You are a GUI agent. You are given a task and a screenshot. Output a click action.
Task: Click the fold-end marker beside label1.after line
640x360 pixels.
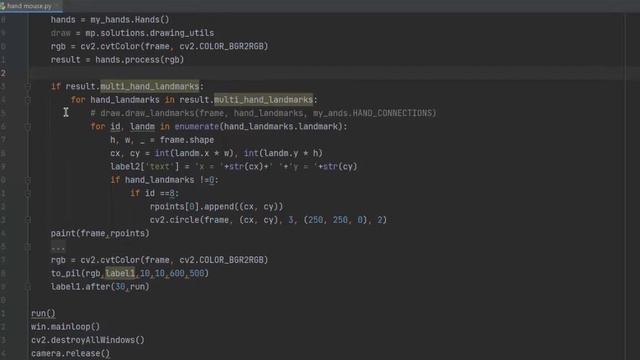click(28, 287)
